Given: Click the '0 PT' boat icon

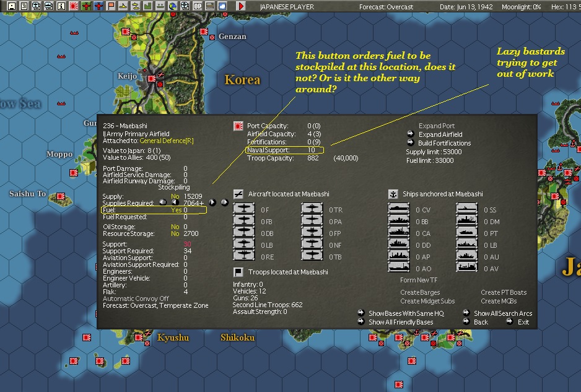Looking at the screenshot, I should click(467, 232).
